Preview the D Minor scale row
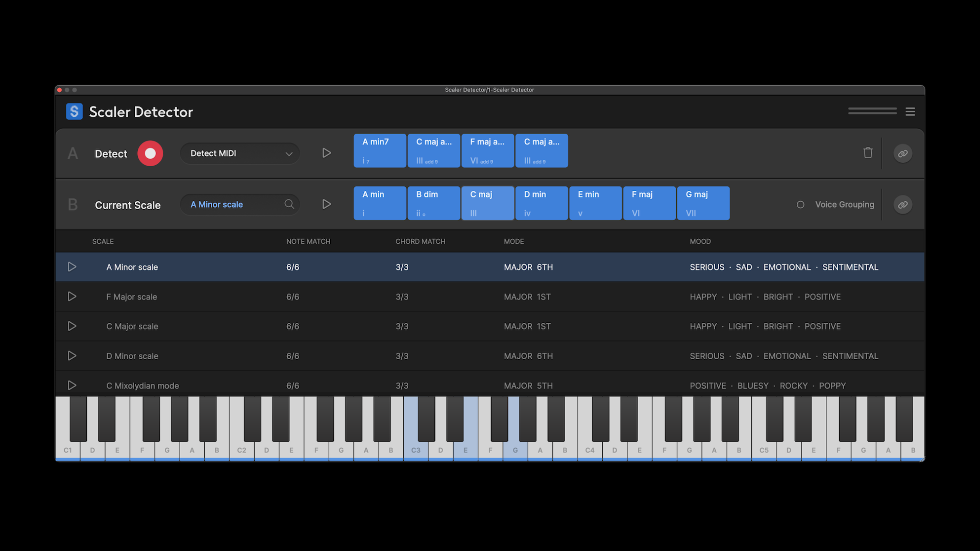The width and height of the screenshot is (980, 551). pos(72,356)
